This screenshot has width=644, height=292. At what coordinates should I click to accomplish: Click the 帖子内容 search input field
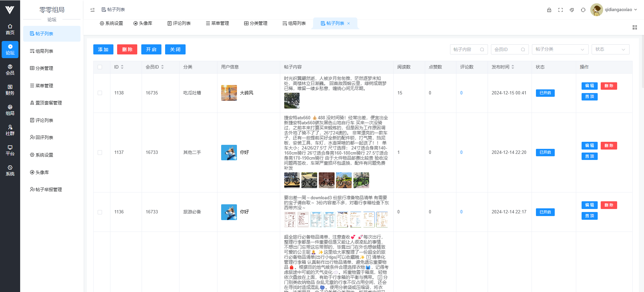click(x=465, y=49)
